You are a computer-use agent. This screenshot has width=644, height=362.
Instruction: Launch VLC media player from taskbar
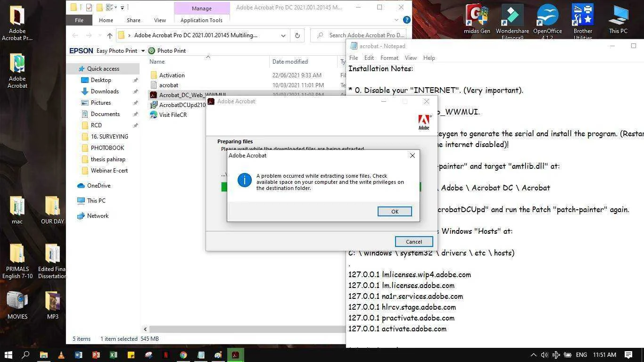click(61, 355)
